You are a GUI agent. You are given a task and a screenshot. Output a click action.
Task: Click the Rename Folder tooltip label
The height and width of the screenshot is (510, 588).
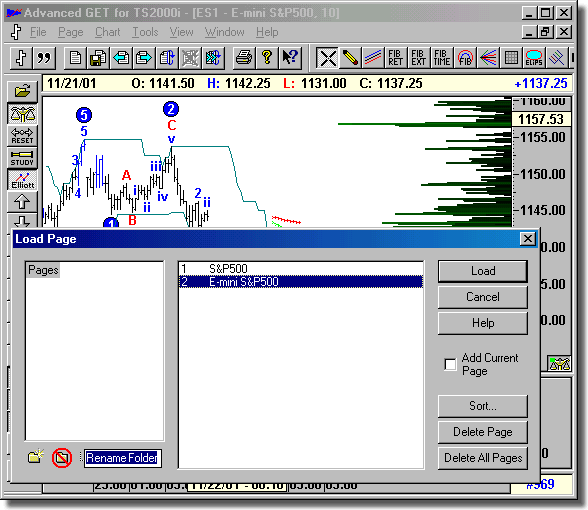pos(123,458)
